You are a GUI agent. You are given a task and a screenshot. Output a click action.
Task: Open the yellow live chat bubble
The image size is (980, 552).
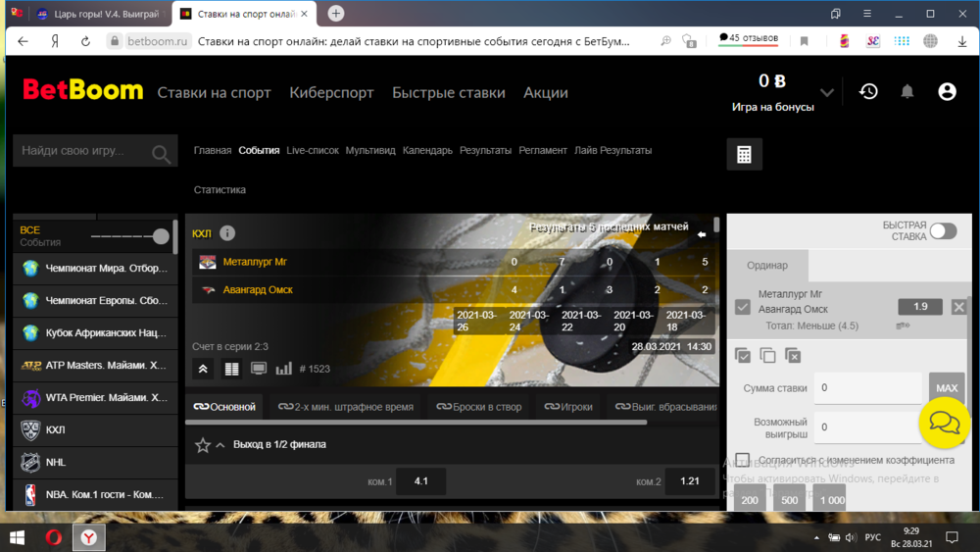[944, 424]
